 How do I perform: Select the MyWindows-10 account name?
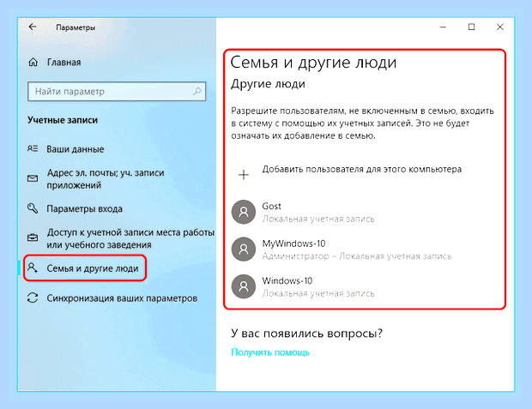293,244
